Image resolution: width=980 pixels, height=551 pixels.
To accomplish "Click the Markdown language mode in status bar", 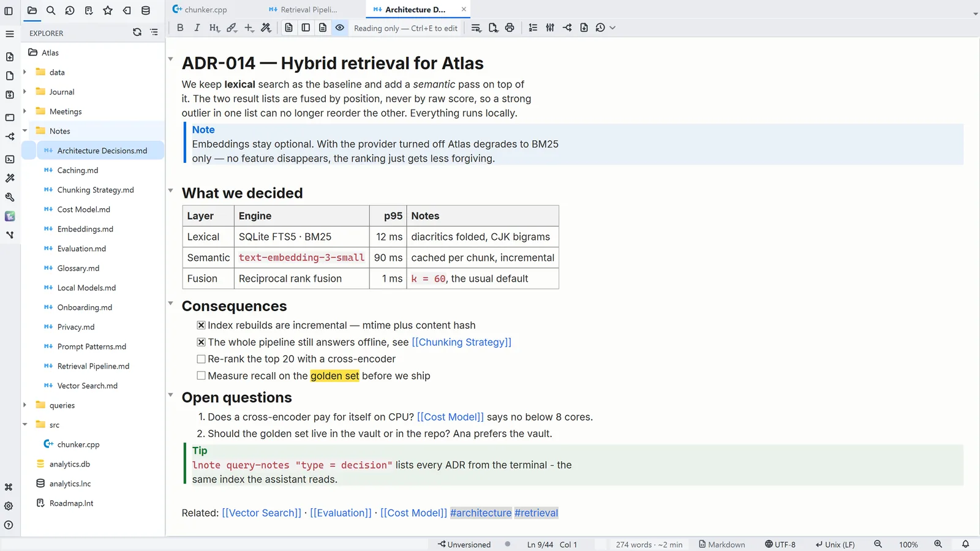I will 722,544.
